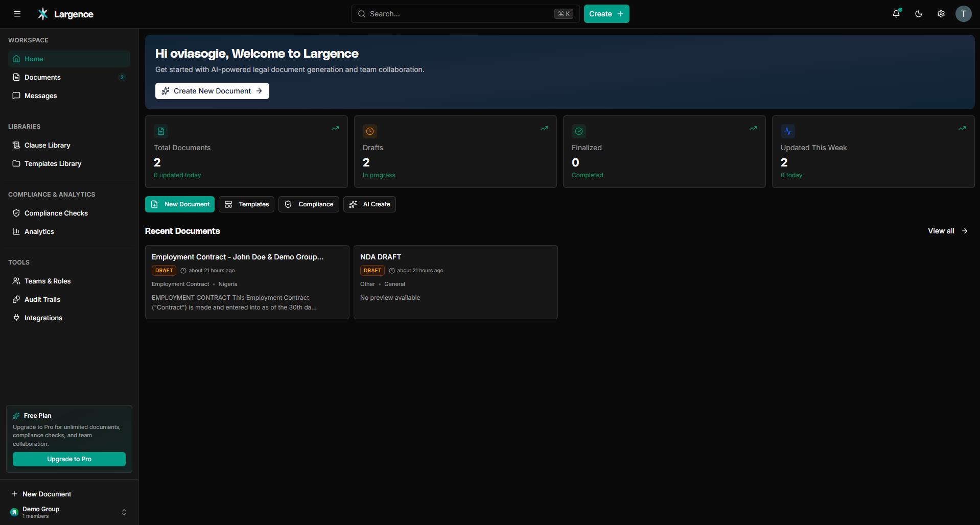Open the Integrations page

(x=43, y=318)
